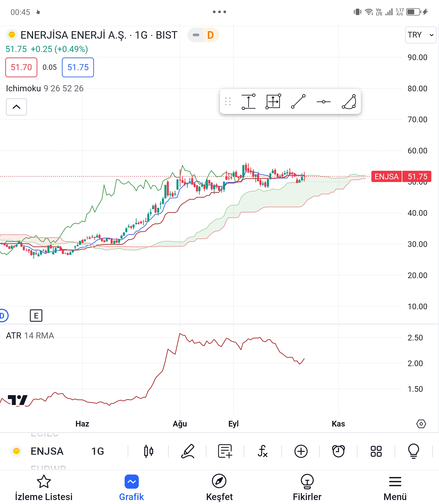Select the Ichimoku 9 26 52 26 legend
The width and height of the screenshot is (439, 504).
(x=45, y=88)
